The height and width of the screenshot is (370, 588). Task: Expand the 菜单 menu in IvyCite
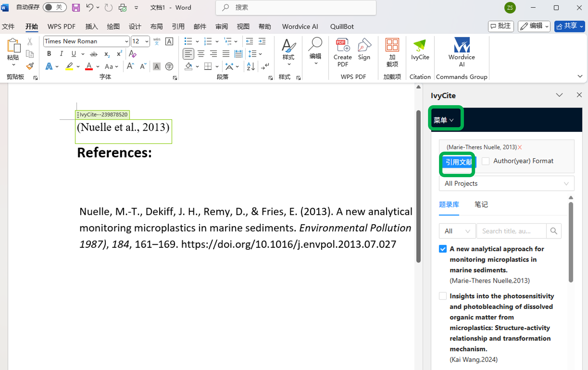tap(444, 120)
